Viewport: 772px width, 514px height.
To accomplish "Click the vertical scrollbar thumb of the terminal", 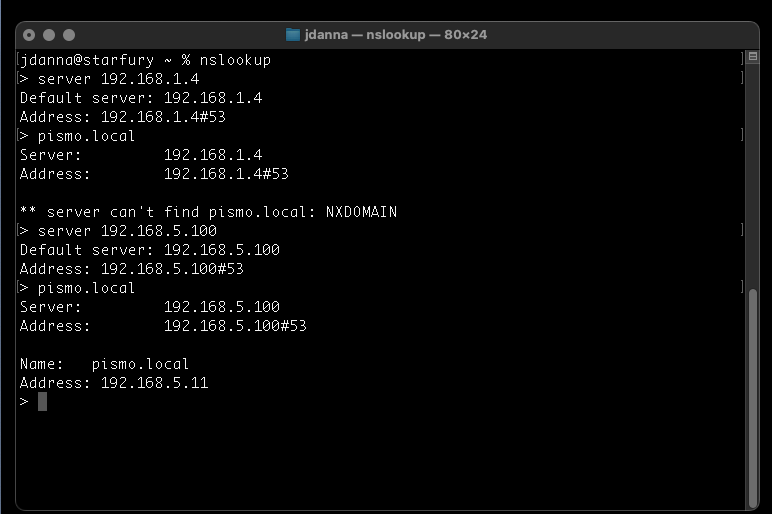I will (x=753, y=399).
